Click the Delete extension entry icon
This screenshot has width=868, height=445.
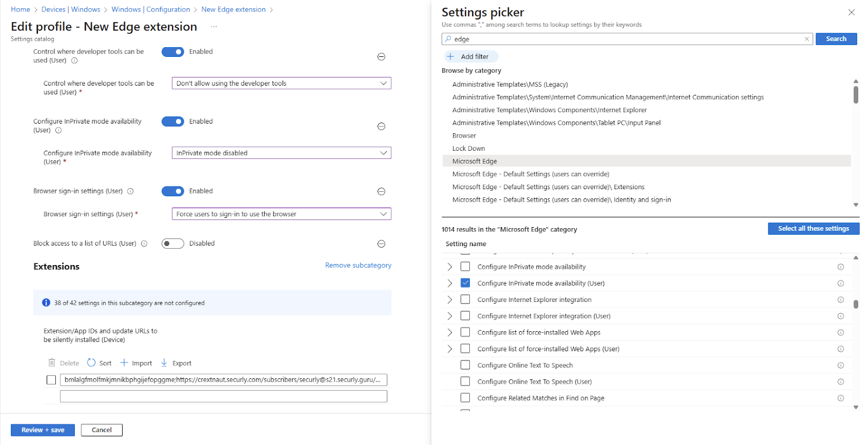[x=52, y=363]
